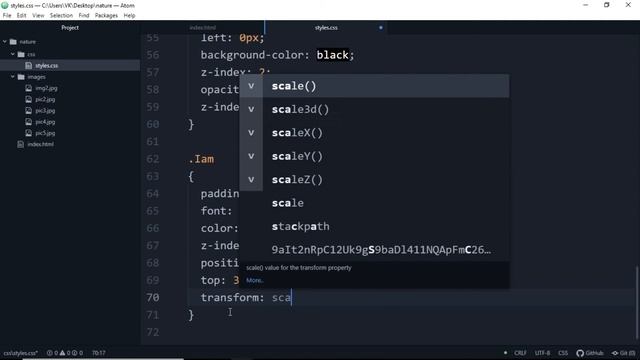640x360 pixels.
Task: Choose stackpath autocomplete suggestion
Action: click(374, 226)
